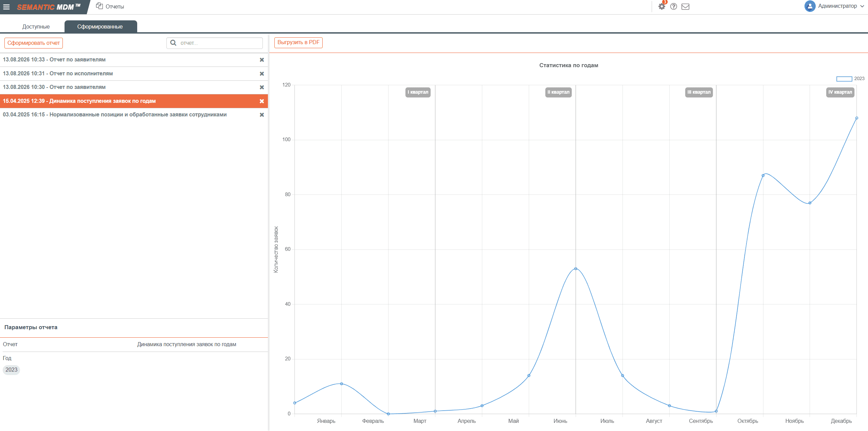Select 13.08.2026 10:31 Отчет по исполнителям

[x=134, y=74]
